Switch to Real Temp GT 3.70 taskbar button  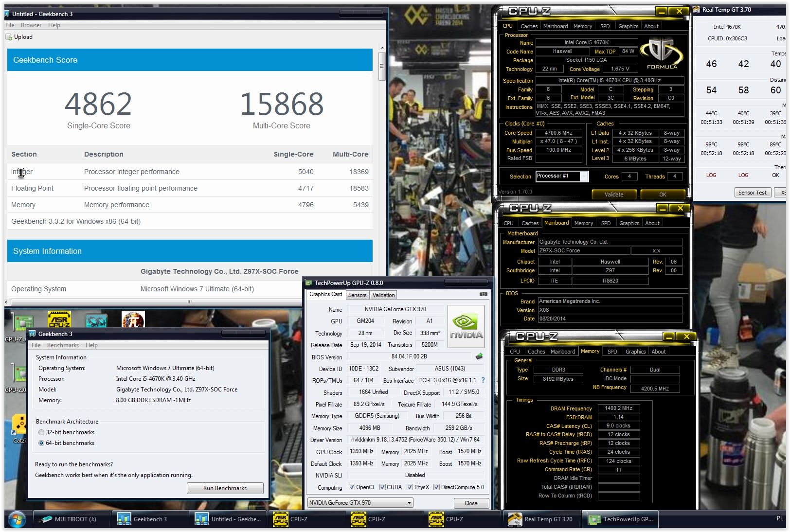coord(541,519)
